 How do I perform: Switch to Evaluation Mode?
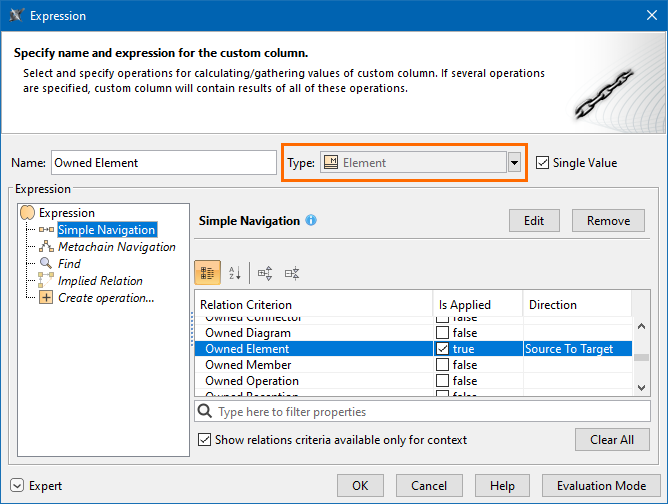(x=601, y=486)
